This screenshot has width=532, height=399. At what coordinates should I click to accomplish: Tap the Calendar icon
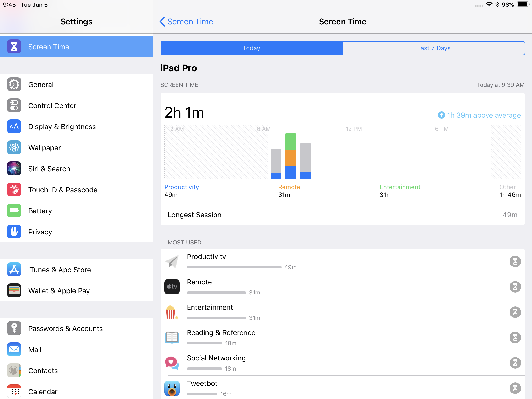point(14,392)
